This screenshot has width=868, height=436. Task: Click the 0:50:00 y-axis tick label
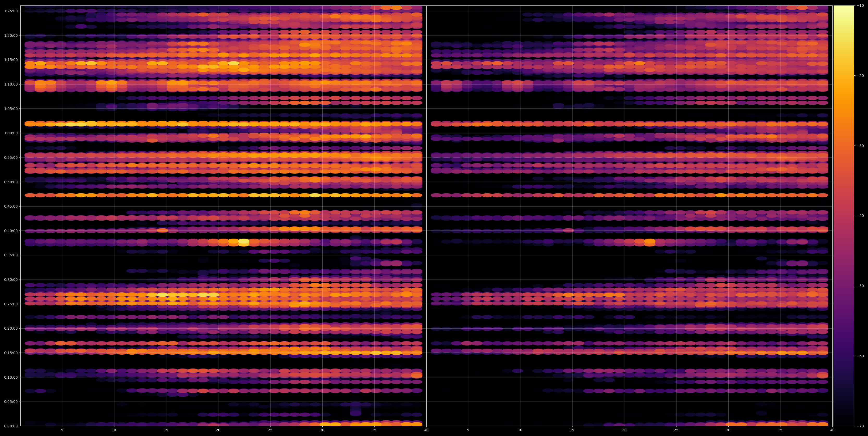[x=11, y=182]
